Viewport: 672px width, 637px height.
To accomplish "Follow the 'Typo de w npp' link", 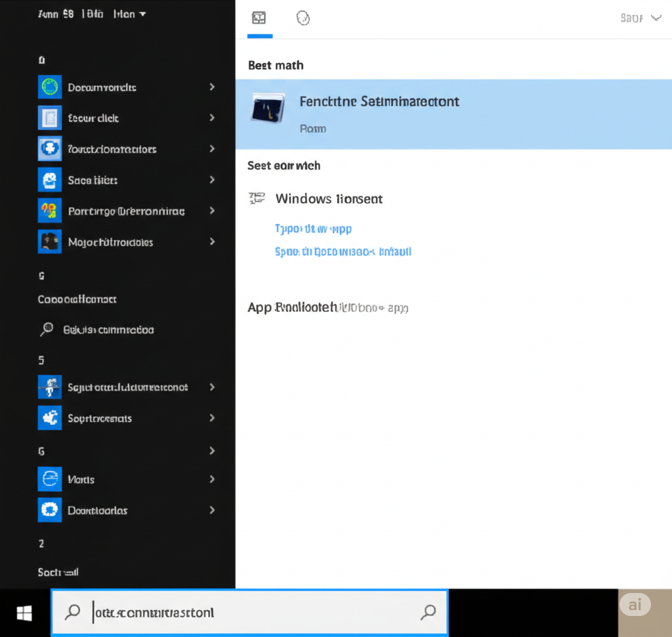I will tap(313, 229).
